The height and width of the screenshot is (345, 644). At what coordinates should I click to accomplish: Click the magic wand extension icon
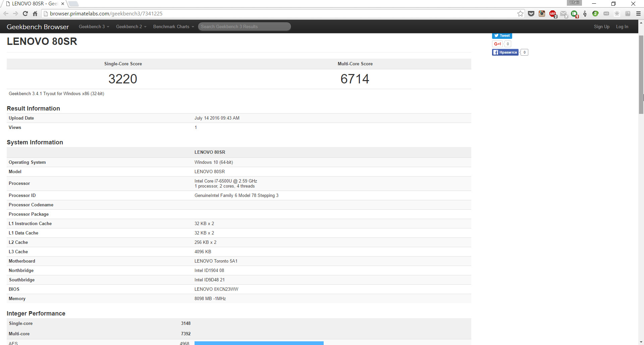pyautogui.click(x=628, y=14)
